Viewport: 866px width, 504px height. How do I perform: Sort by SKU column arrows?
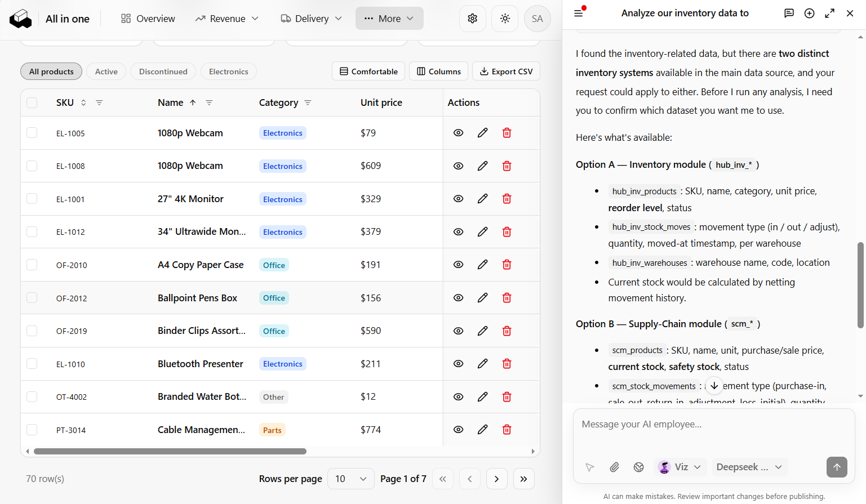pos(83,102)
